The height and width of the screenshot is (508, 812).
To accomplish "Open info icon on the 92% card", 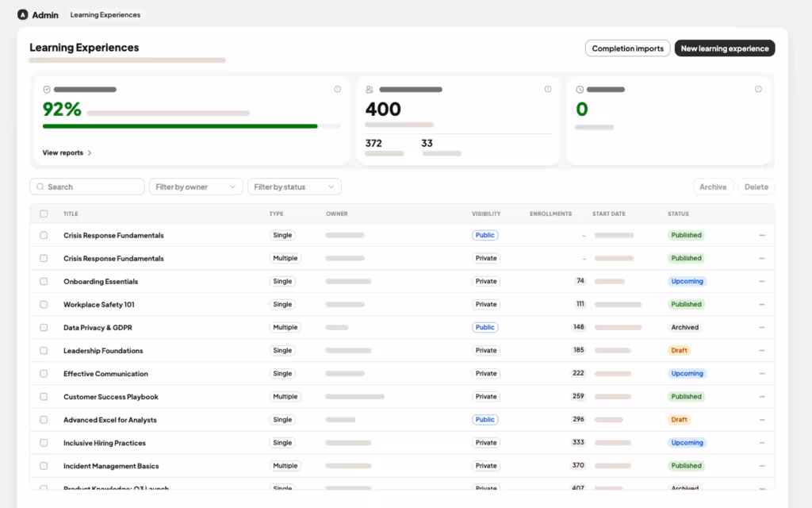I will (x=337, y=89).
